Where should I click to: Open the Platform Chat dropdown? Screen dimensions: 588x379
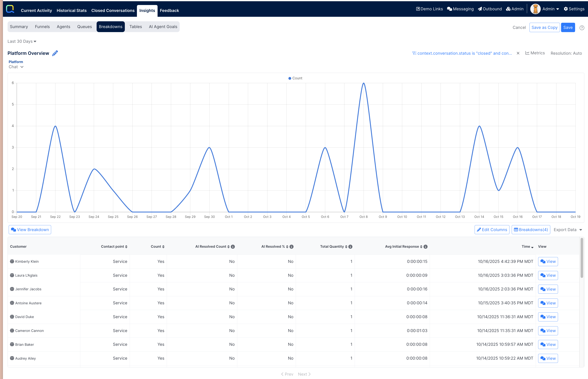click(16, 67)
